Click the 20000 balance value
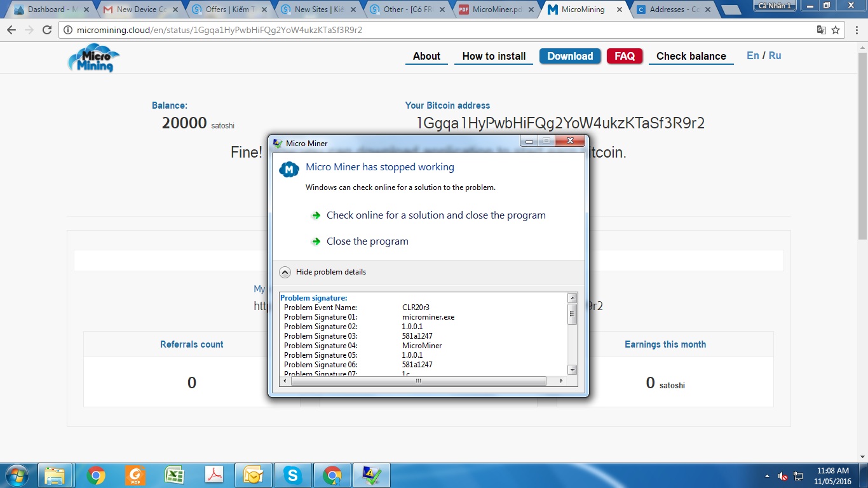 pos(184,123)
